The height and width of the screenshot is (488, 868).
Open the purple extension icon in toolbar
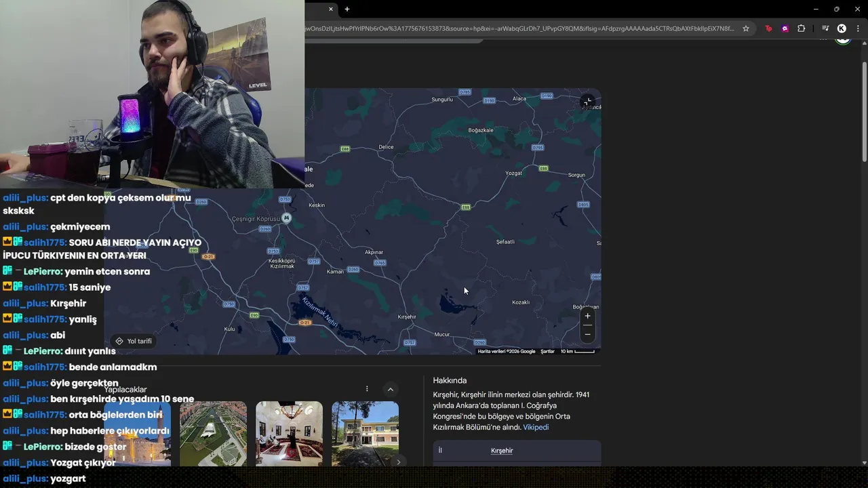pyautogui.click(x=785, y=28)
